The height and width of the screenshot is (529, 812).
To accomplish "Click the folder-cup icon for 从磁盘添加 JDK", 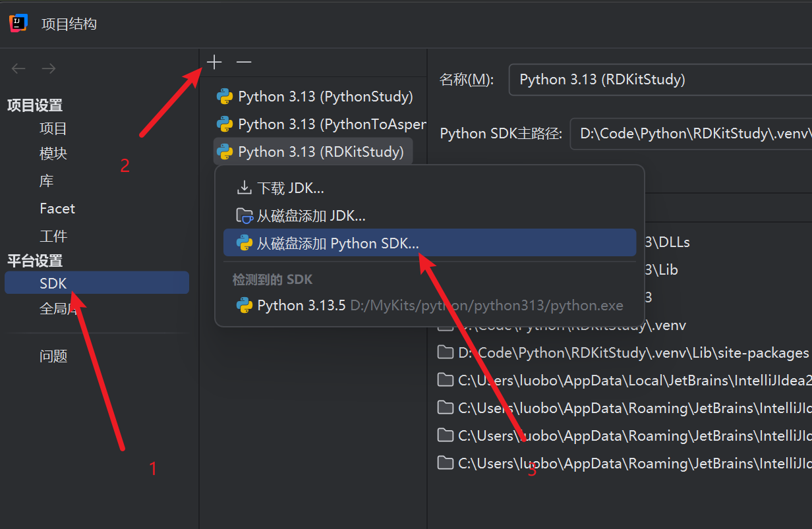I will pos(245,215).
